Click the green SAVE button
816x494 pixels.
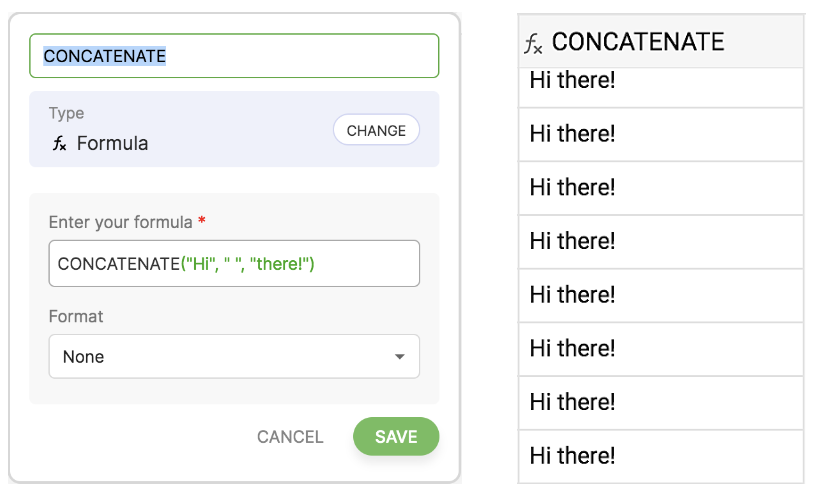pos(396,436)
